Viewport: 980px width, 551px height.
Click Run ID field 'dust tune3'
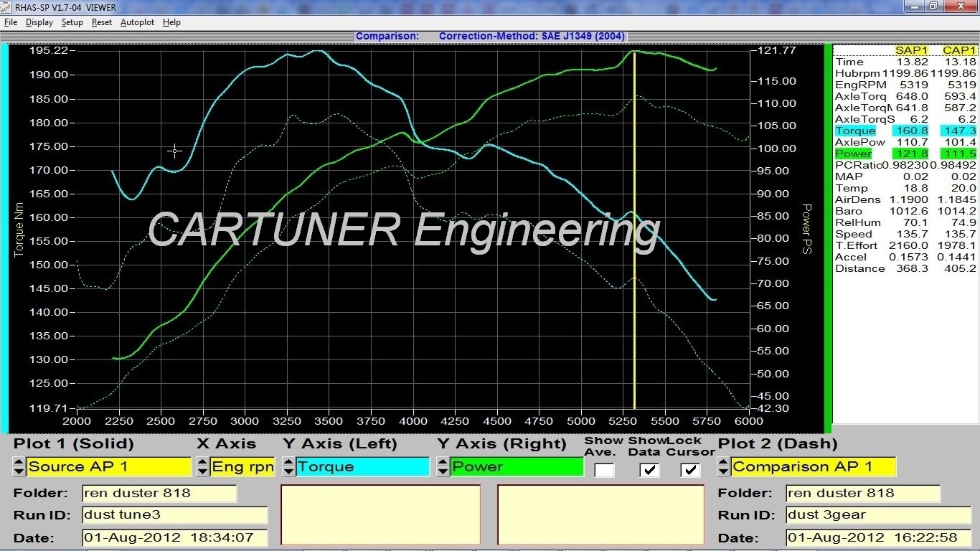[174, 515]
